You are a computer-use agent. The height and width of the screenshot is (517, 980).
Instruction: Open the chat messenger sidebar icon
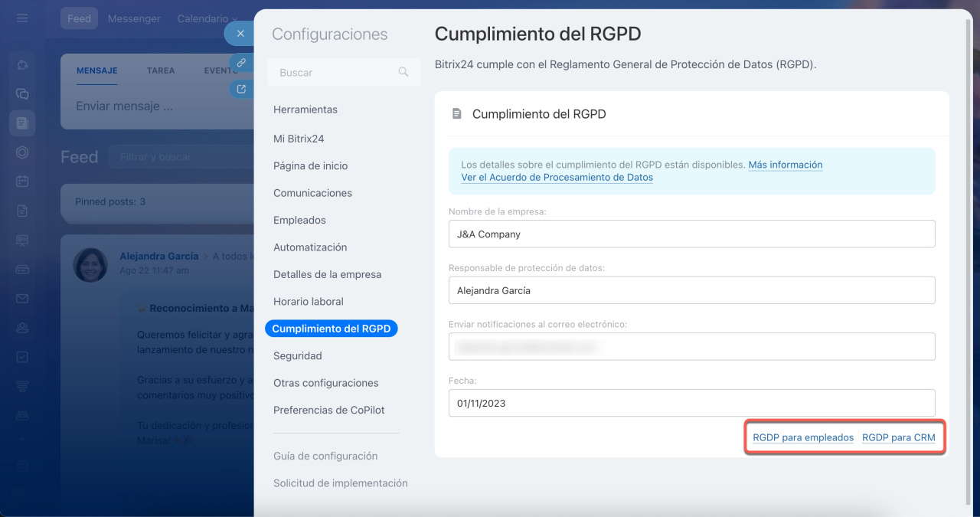coord(22,93)
